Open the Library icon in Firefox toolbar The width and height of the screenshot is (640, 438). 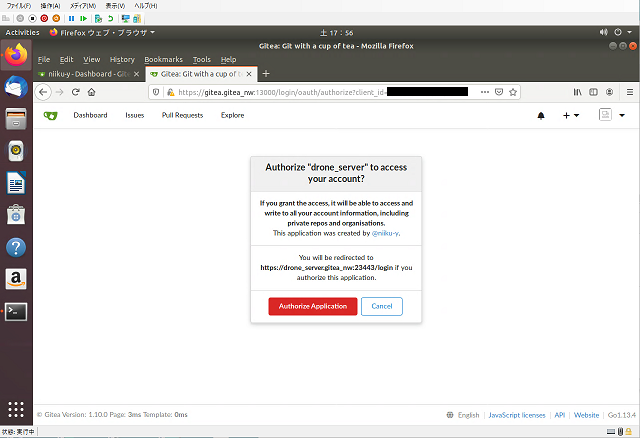point(578,92)
